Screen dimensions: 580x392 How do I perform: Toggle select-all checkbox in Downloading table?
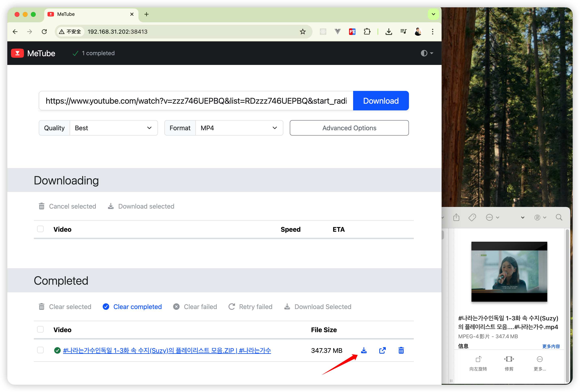click(x=40, y=229)
